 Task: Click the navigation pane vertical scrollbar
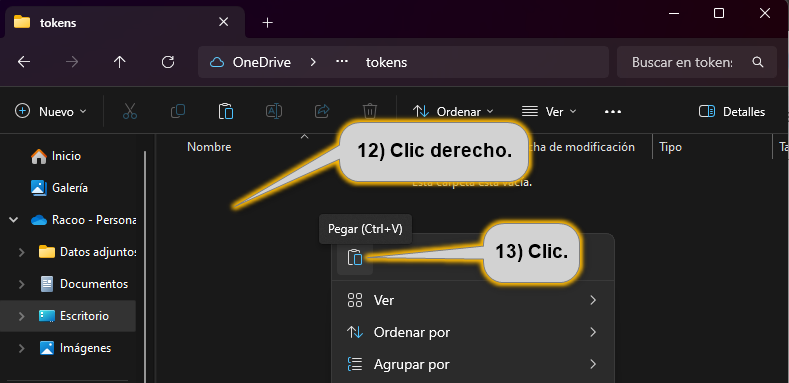point(145,267)
